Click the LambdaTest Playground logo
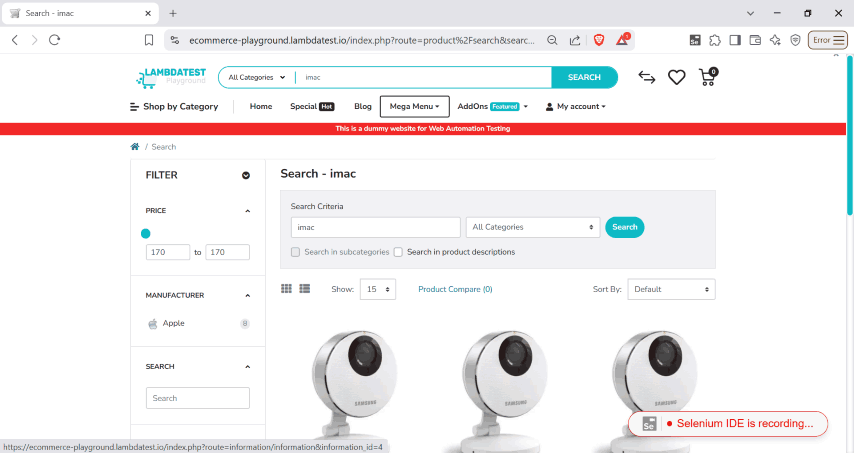The width and height of the screenshot is (854, 453). [x=171, y=77]
